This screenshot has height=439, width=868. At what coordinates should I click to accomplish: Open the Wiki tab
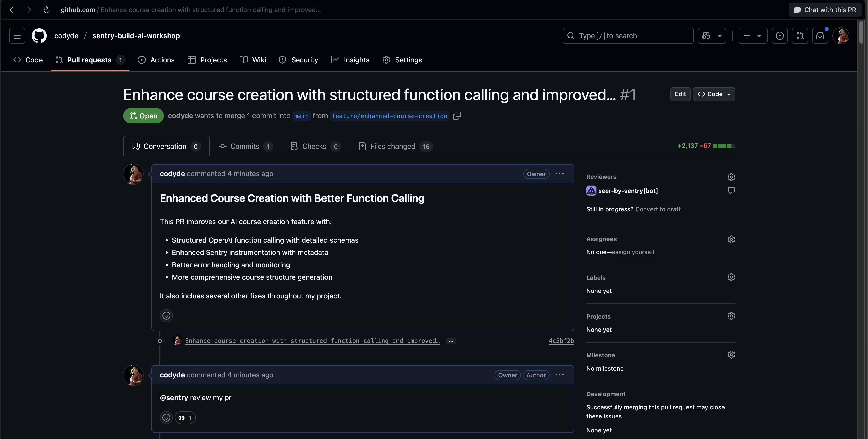pos(253,60)
